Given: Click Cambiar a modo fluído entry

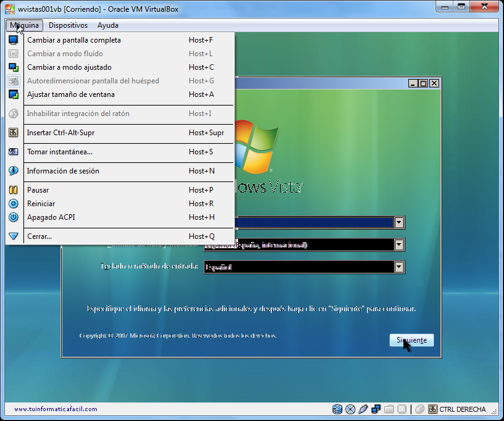Looking at the screenshot, I should tap(120, 53).
